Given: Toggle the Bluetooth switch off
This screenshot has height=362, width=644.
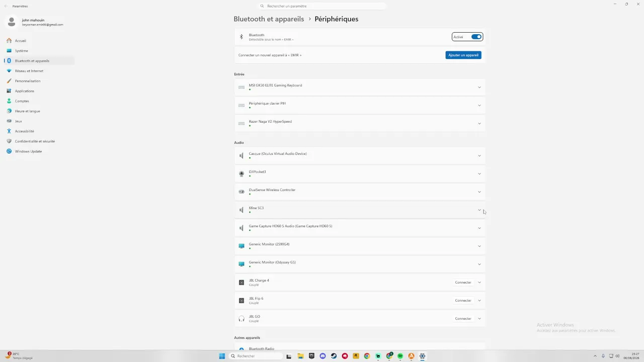Looking at the screenshot, I should (476, 37).
